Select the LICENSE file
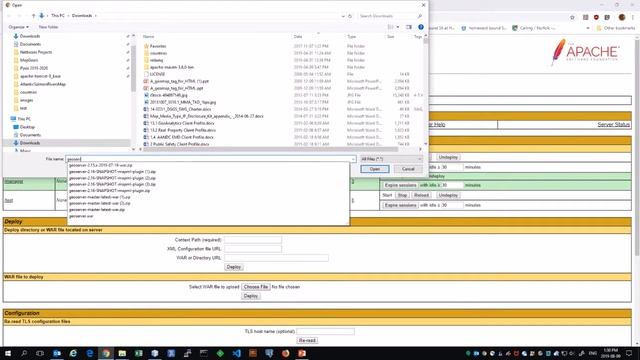 pos(158,74)
